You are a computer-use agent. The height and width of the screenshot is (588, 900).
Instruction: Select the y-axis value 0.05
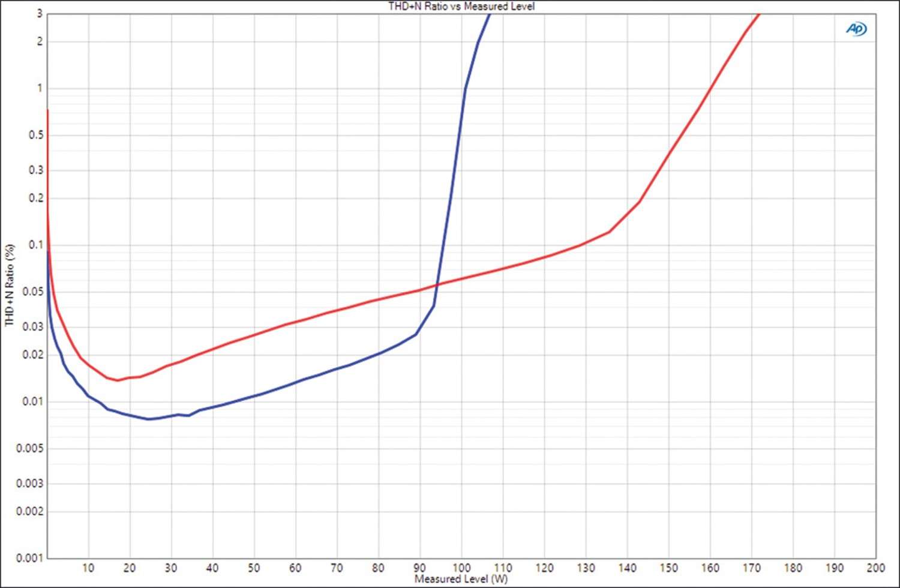click(32, 292)
